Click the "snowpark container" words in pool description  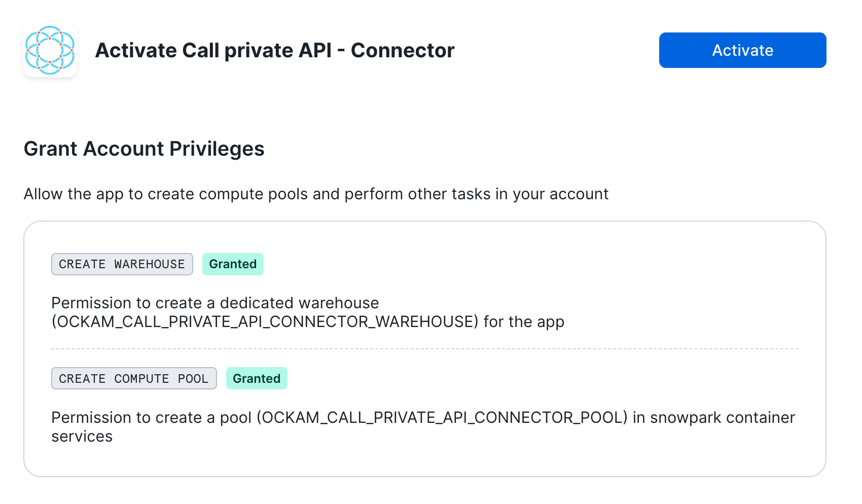(722, 418)
